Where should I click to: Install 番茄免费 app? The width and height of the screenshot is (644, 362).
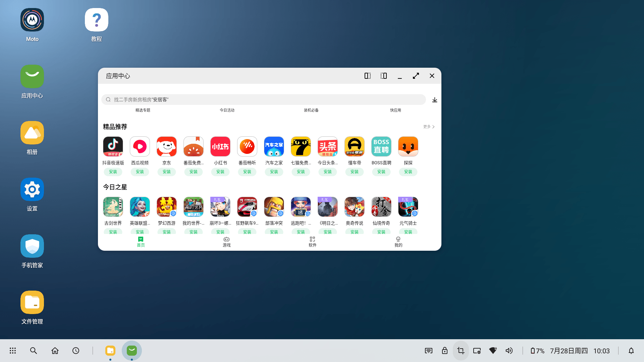(x=194, y=172)
